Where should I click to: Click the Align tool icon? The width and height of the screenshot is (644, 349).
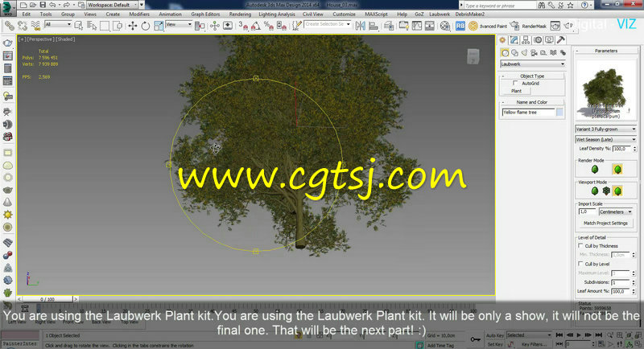[374, 26]
